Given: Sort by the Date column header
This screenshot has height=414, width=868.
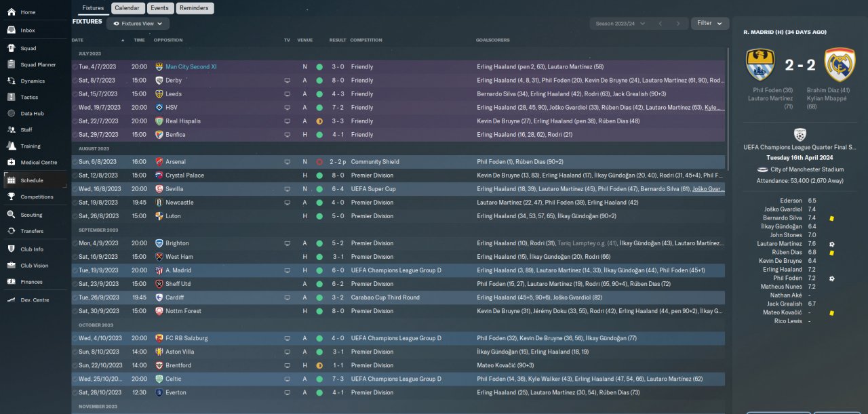Looking at the screenshot, I should coord(77,40).
